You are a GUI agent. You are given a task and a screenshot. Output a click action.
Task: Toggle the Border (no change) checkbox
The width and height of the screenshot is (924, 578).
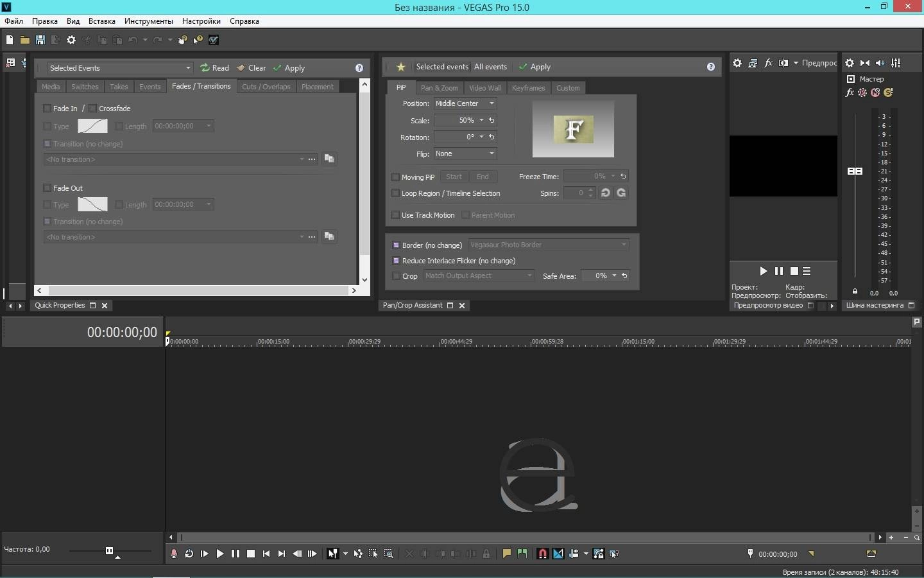(396, 245)
